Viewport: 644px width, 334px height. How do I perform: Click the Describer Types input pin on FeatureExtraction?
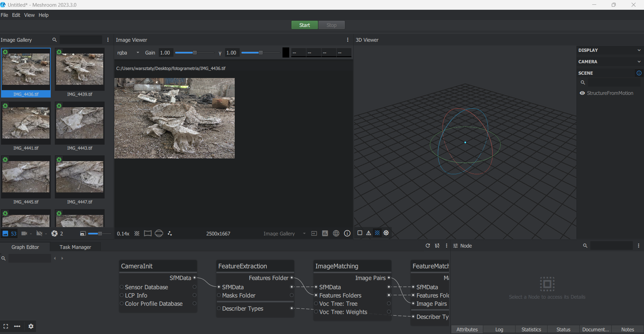pos(219,308)
